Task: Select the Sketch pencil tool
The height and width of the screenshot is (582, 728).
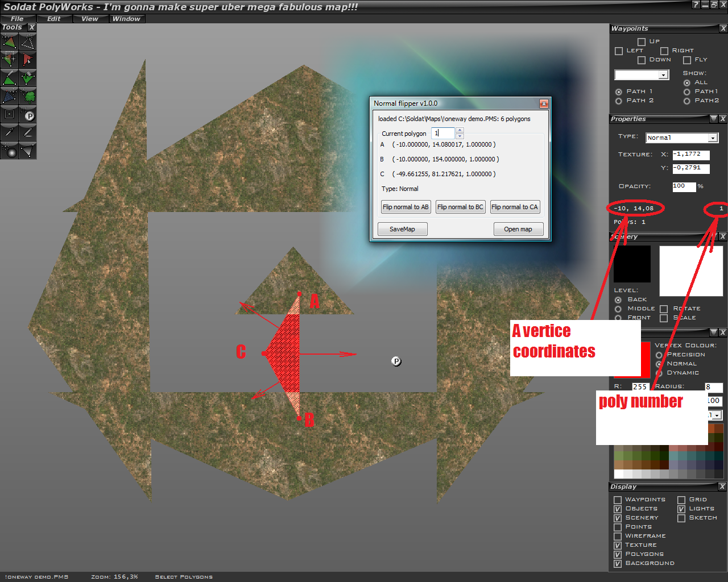Action: [x=27, y=132]
